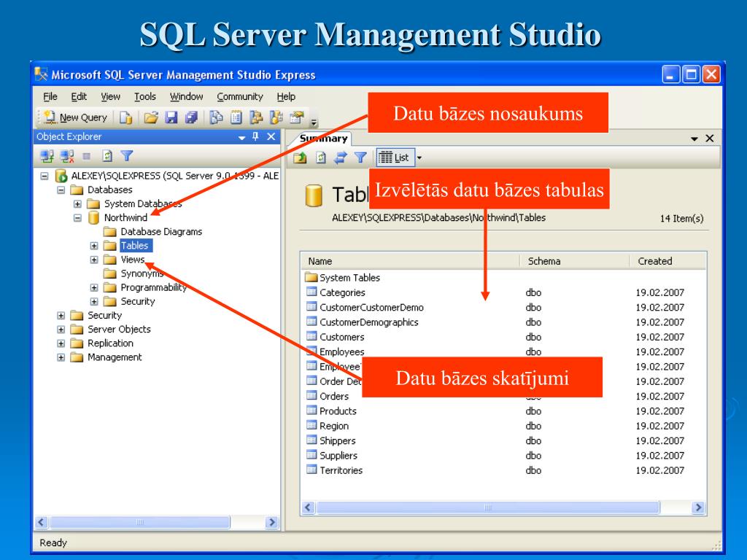This screenshot has width=747, height=560.
Task: Click the Categories table icon
Action: click(311, 292)
